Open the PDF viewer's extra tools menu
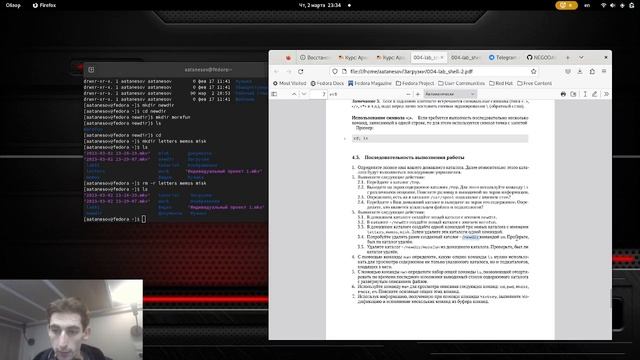This screenshot has width=640, height=360. click(606, 94)
